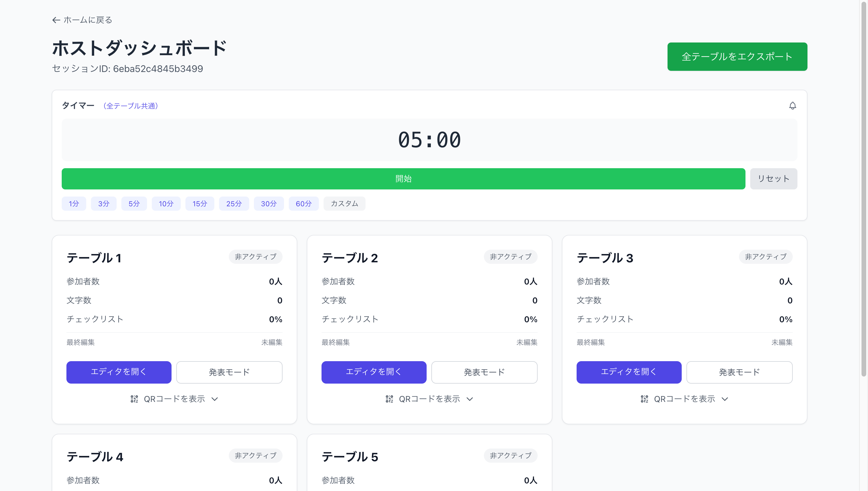Select the カスタム timer option

[x=344, y=203]
